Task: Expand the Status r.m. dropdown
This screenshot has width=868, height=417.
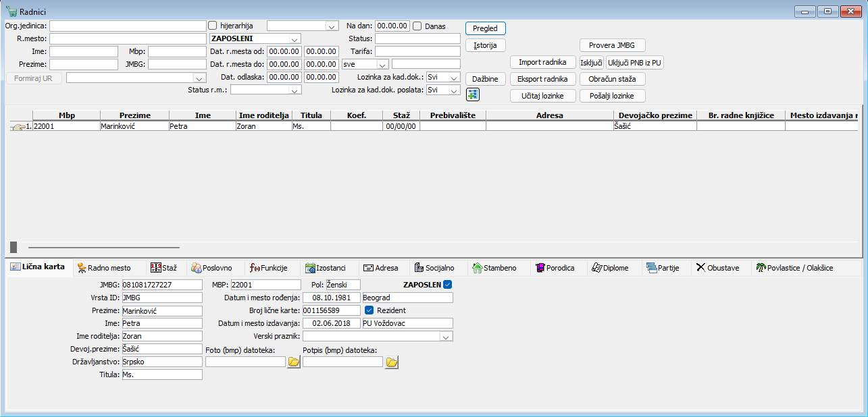Action: [295, 90]
